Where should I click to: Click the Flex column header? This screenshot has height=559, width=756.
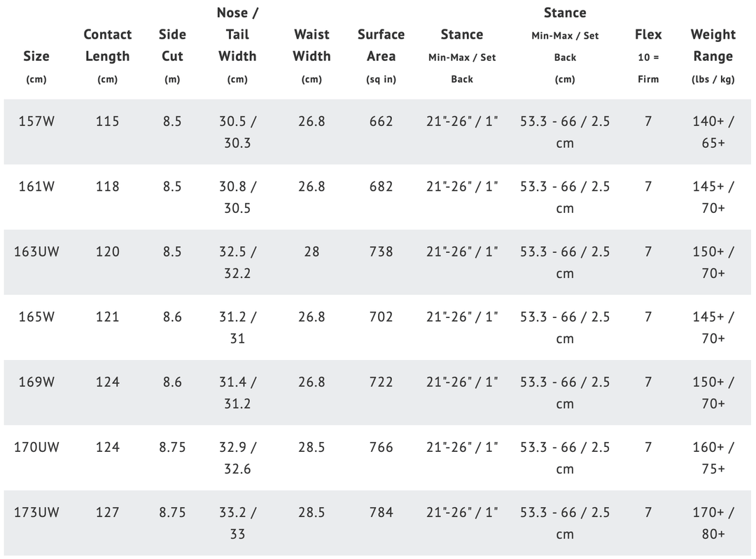point(648,34)
